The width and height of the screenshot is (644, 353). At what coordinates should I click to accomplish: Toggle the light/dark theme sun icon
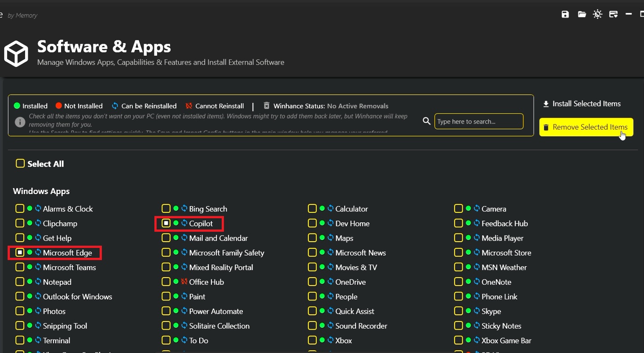597,14
